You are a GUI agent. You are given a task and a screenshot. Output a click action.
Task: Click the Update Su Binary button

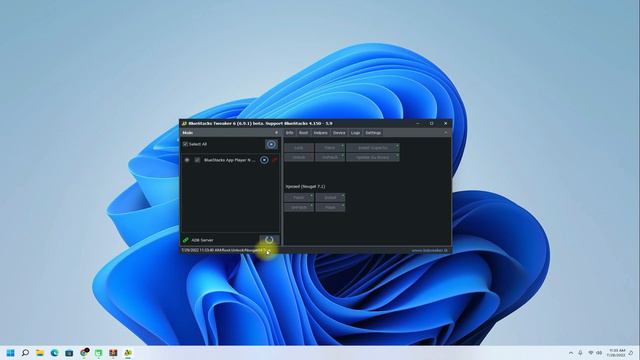373,157
